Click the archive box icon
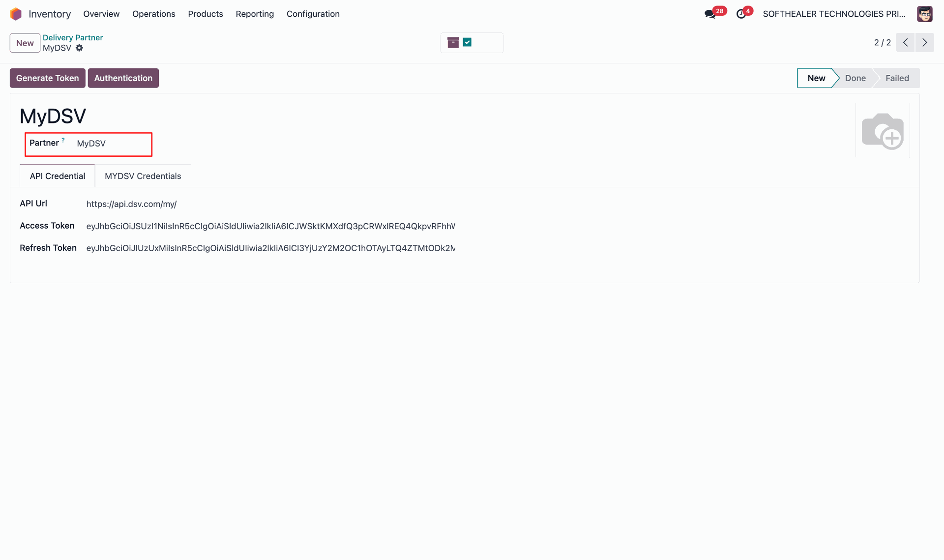Image resolution: width=944 pixels, height=560 pixels. pos(453,43)
